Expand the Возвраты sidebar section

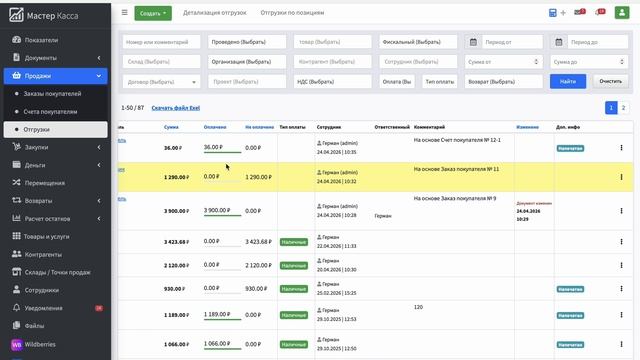click(x=56, y=201)
